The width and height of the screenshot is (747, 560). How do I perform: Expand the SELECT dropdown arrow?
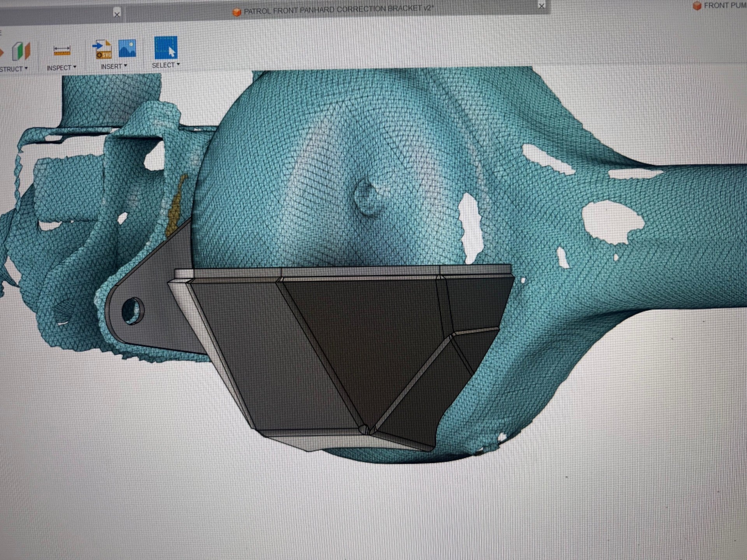[x=178, y=64]
